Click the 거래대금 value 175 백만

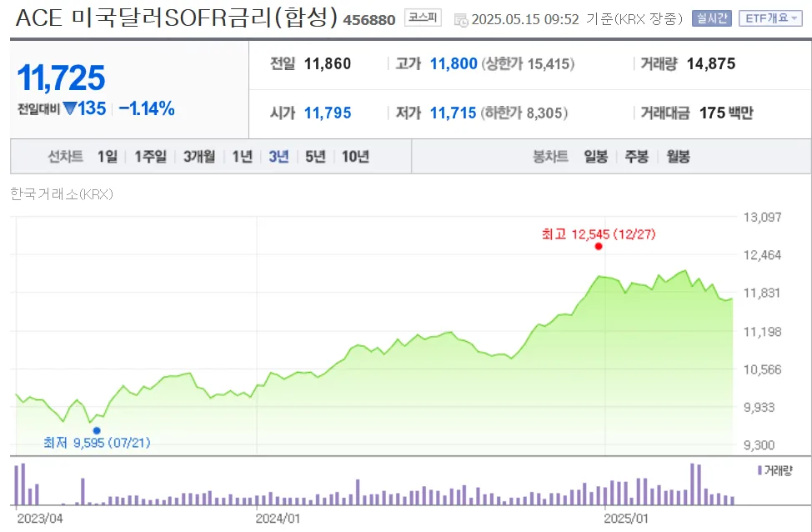pos(726,113)
